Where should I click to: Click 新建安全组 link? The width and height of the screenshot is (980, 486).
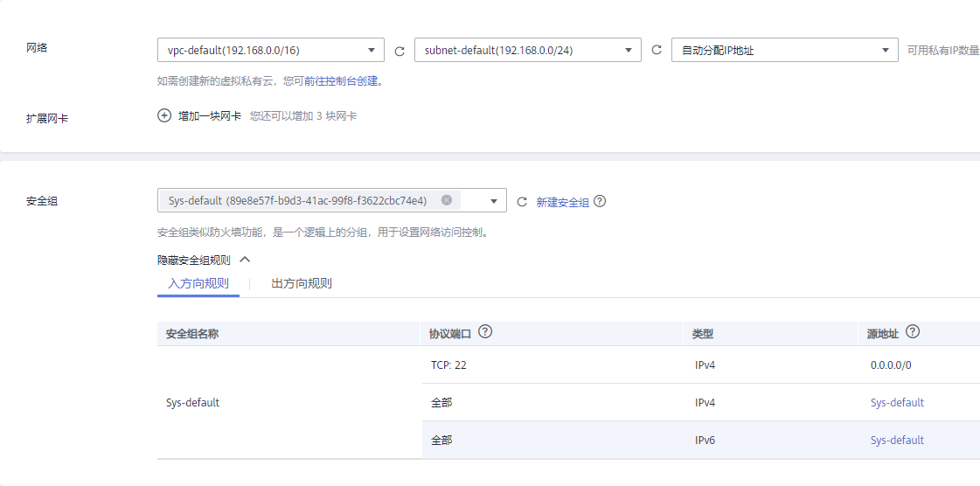click(562, 203)
